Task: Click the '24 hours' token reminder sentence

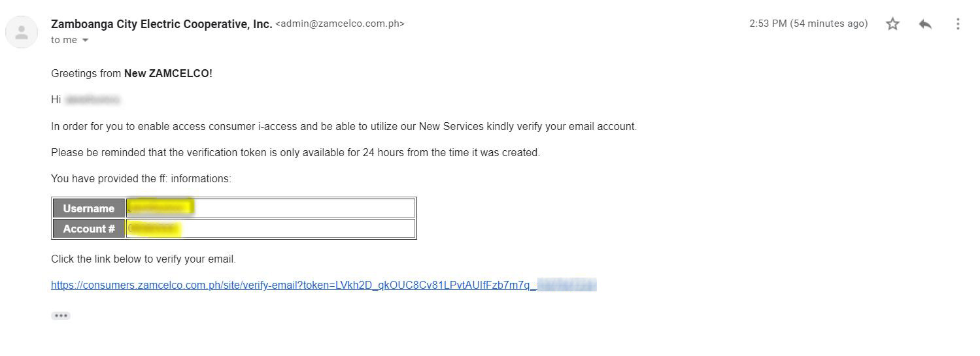Action: click(x=296, y=153)
